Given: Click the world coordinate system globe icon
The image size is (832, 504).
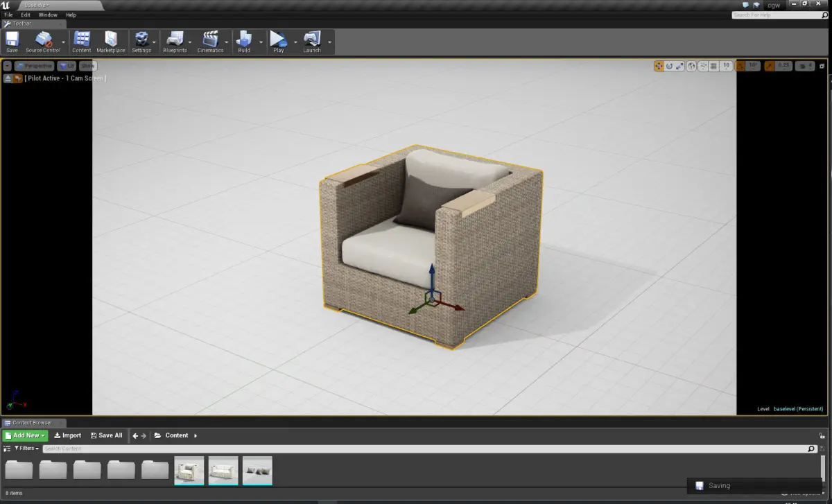Looking at the screenshot, I should [691, 66].
